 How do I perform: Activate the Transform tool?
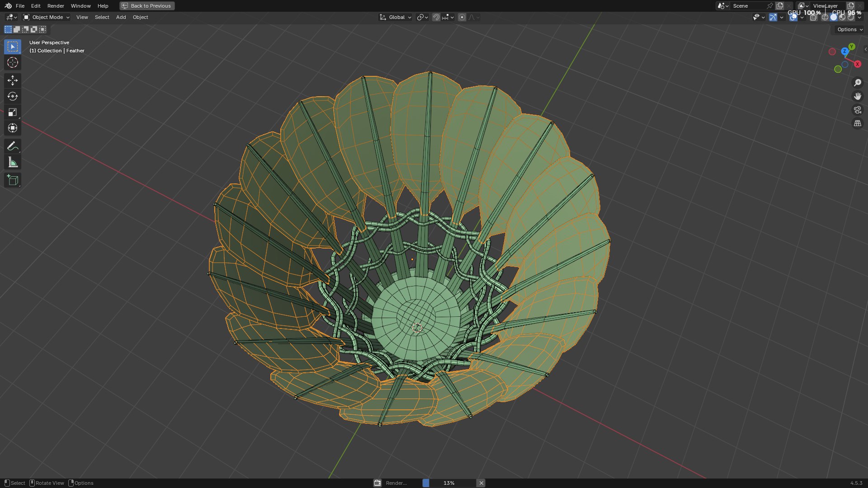tap(12, 128)
